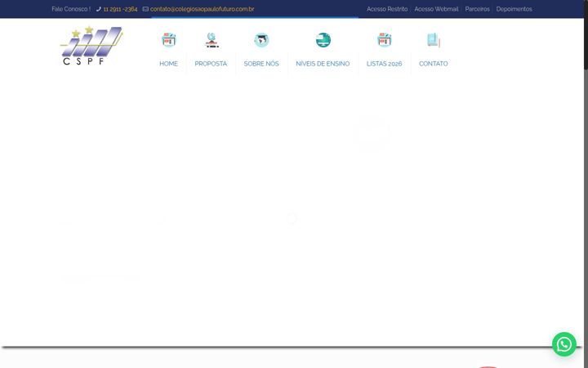Click the contato@colegiosaopaulofuturo.com.br email link
588x368 pixels.
click(x=203, y=9)
